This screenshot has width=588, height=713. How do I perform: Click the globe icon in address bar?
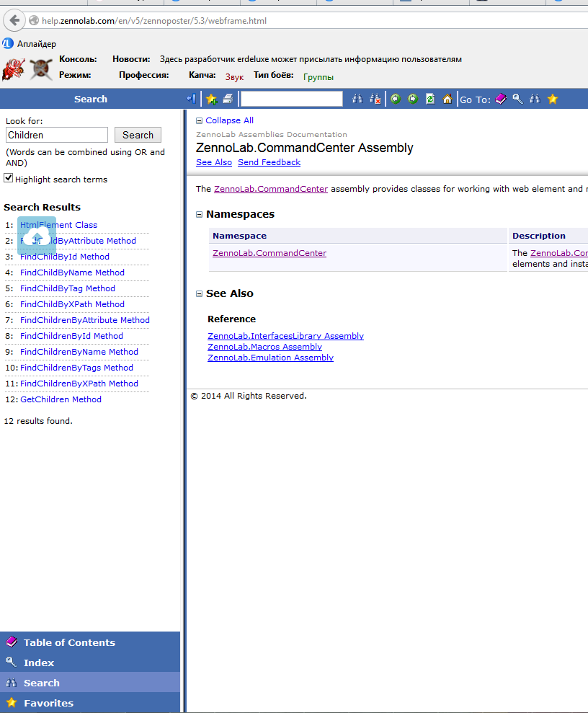tap(34, 20)
